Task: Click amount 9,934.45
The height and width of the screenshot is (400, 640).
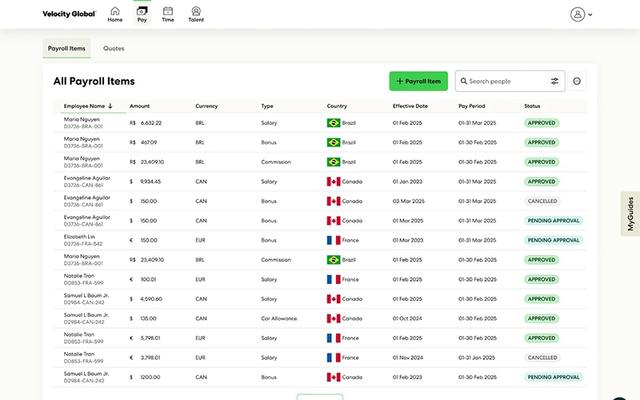Action: click(x=151, y=182)
